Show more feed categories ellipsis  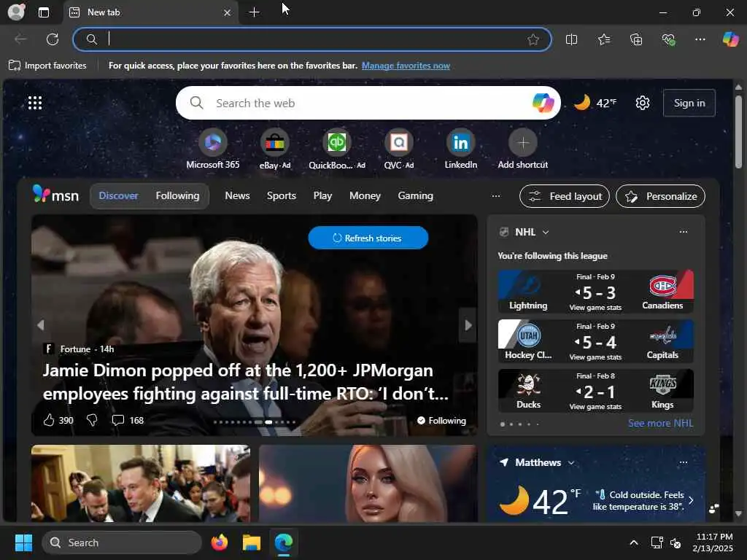496,195
